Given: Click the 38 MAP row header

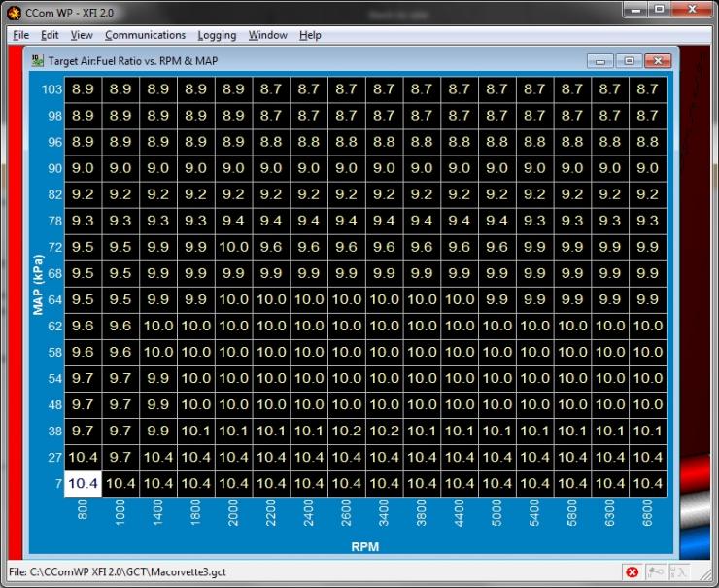Looking at the screenshot, I should click(55, 432).
